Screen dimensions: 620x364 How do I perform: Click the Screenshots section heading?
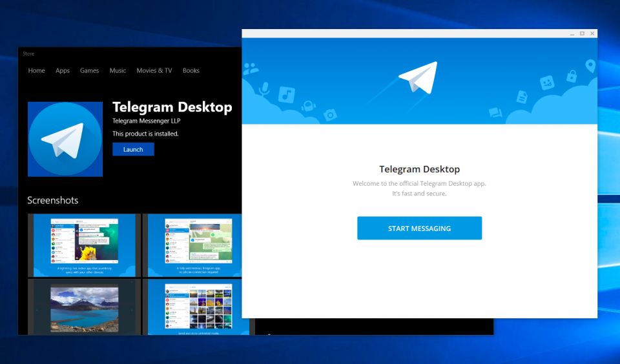coord(52,200)
